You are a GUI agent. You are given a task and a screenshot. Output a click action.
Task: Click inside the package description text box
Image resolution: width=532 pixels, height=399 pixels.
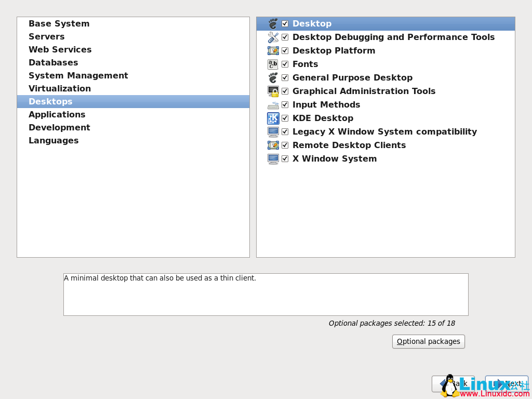click(265, 294)
